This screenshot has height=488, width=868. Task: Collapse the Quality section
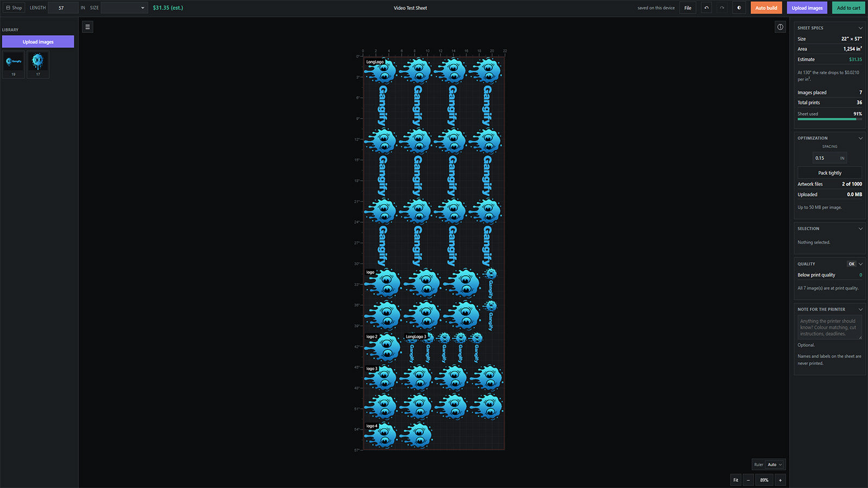click(860, 264)
